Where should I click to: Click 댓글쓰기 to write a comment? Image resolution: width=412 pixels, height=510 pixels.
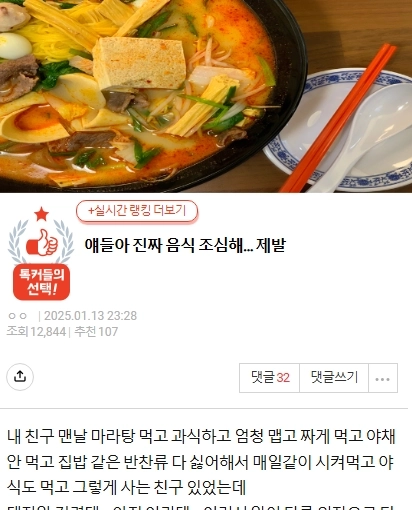tap(334, 378)
